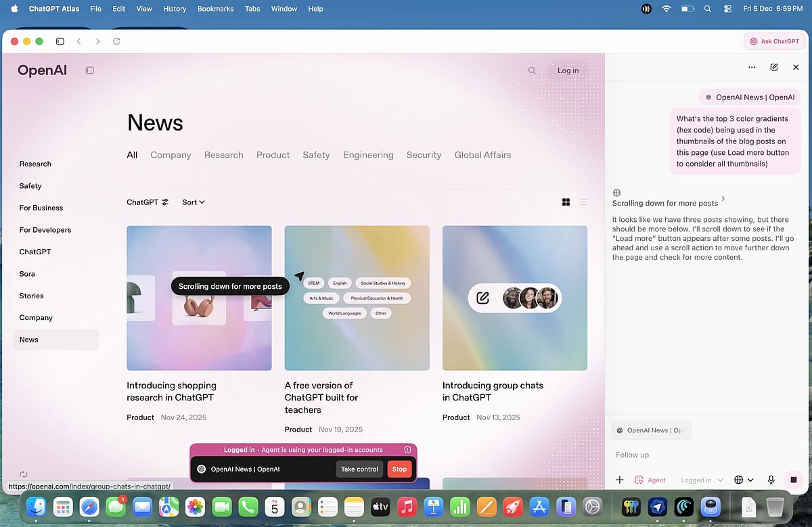Click the Log in link
Viewport: 812px width, 527px height.
[x=568, y=70]
